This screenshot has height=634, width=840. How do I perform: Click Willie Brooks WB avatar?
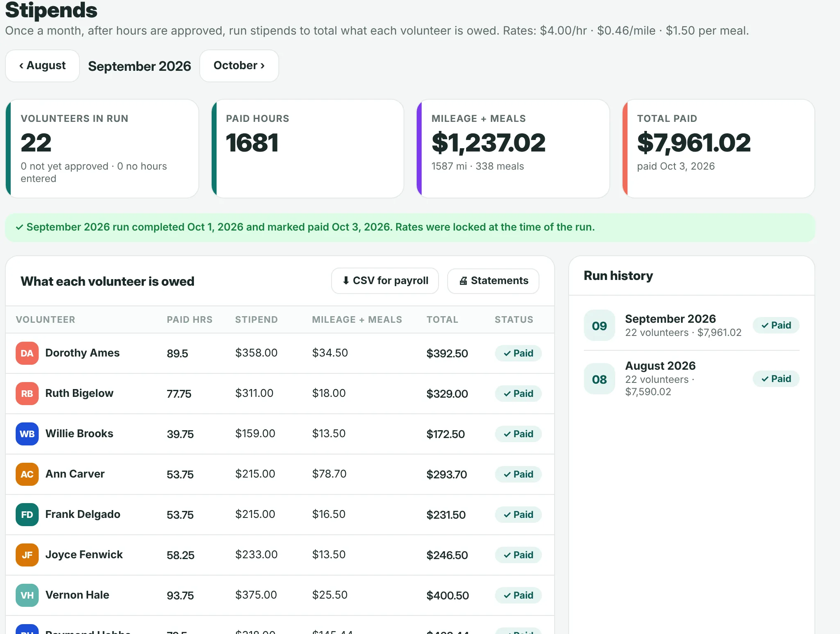27,434
